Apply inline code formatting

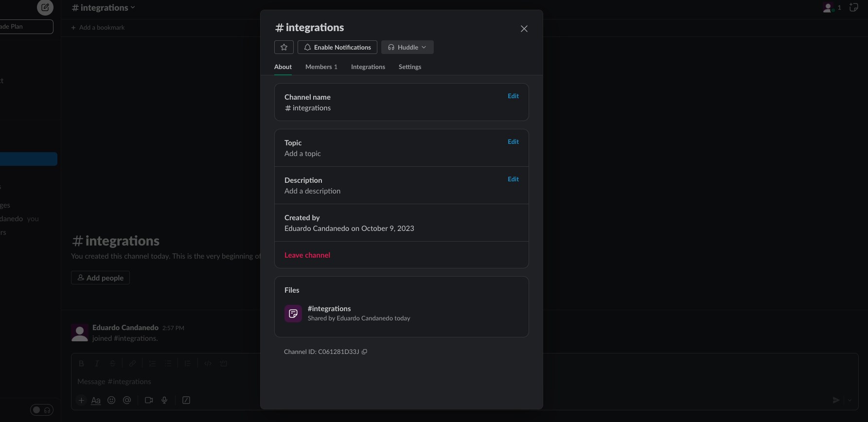(208, 363)
